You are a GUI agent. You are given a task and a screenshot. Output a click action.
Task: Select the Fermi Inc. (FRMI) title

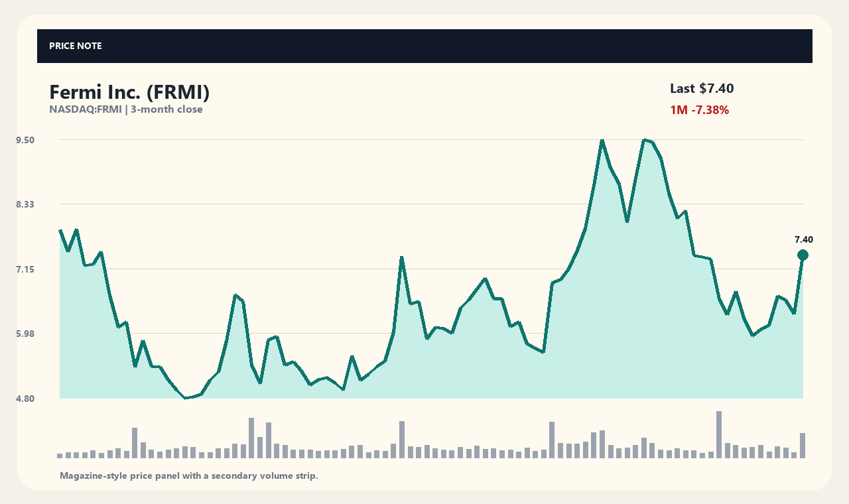coord(129,93)
